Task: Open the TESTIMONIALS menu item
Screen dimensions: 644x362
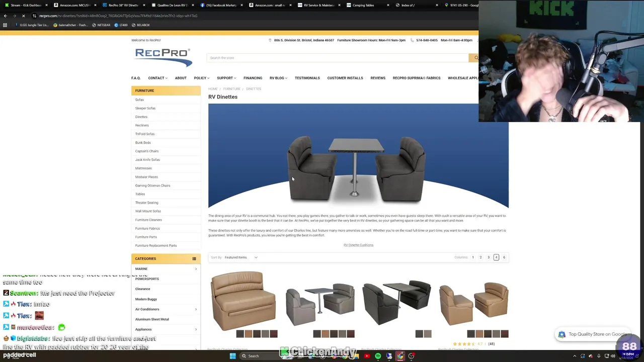Action: 307,78
